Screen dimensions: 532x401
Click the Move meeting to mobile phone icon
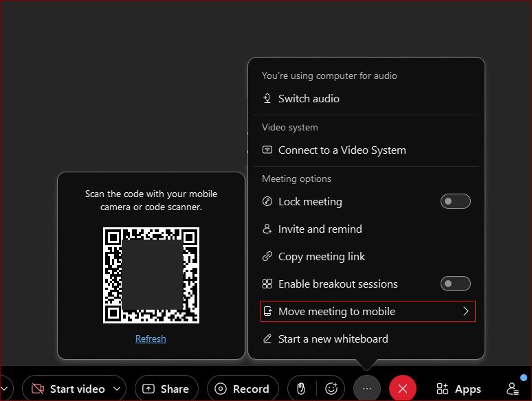tap(267, 311)
